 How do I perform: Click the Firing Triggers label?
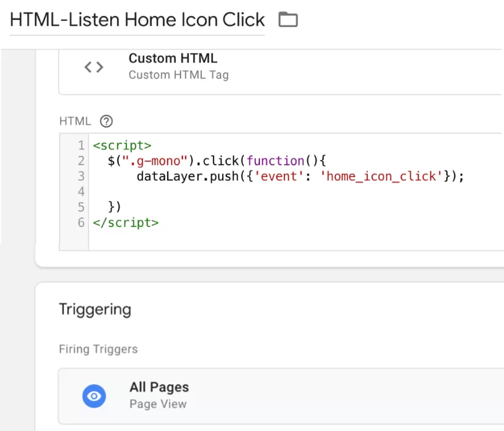point(98,349)
